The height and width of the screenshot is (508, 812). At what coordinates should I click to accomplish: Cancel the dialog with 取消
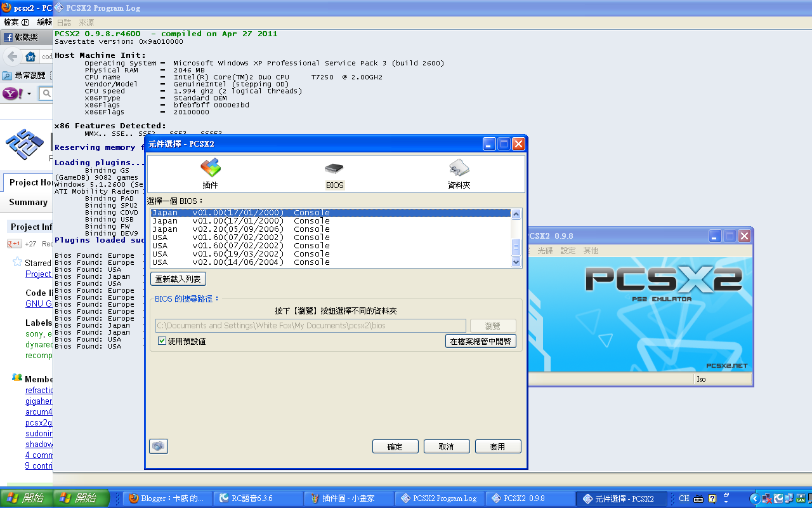tap(447, 446)
